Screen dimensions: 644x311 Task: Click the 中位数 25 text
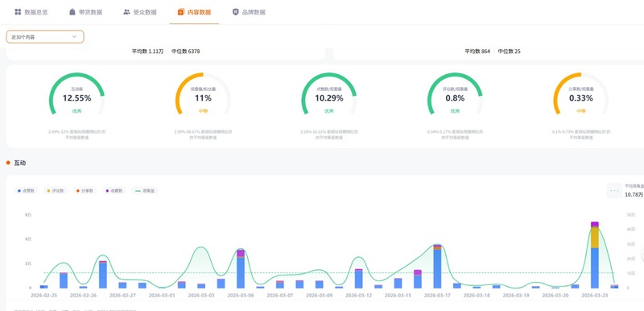(510, 52)
